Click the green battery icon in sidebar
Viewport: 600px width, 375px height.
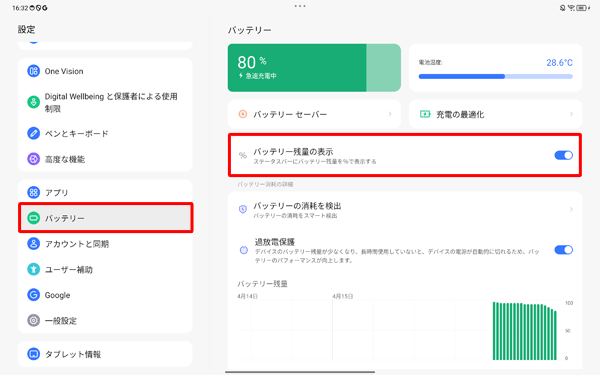(x=33, y=218)
